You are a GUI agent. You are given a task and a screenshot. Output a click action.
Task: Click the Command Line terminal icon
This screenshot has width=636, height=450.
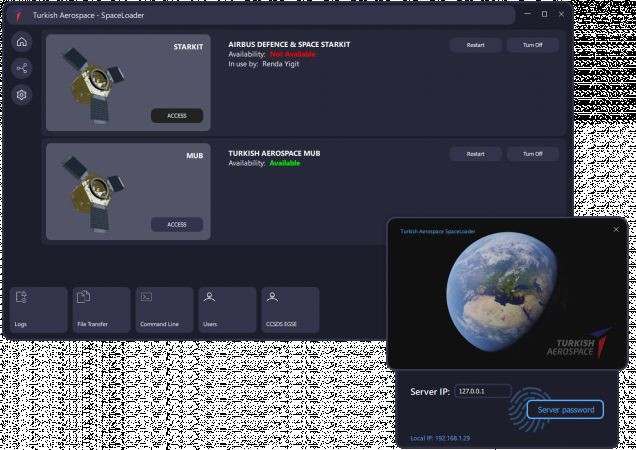(146, 297)
